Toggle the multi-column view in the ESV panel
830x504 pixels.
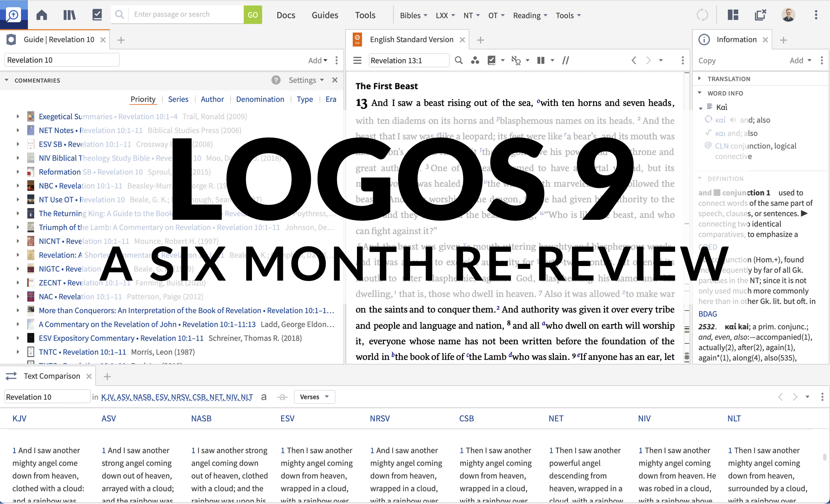click(x=540, y=60)
